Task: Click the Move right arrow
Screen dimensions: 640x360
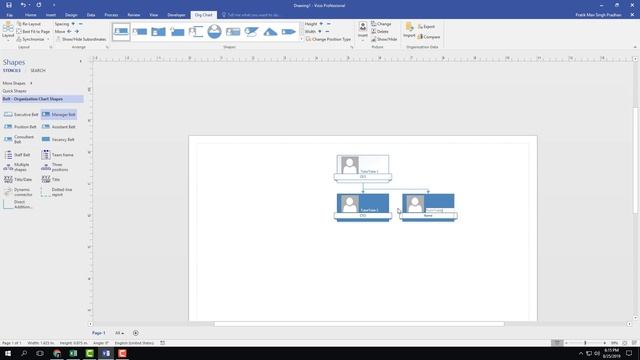Action: tap(76, 31)
